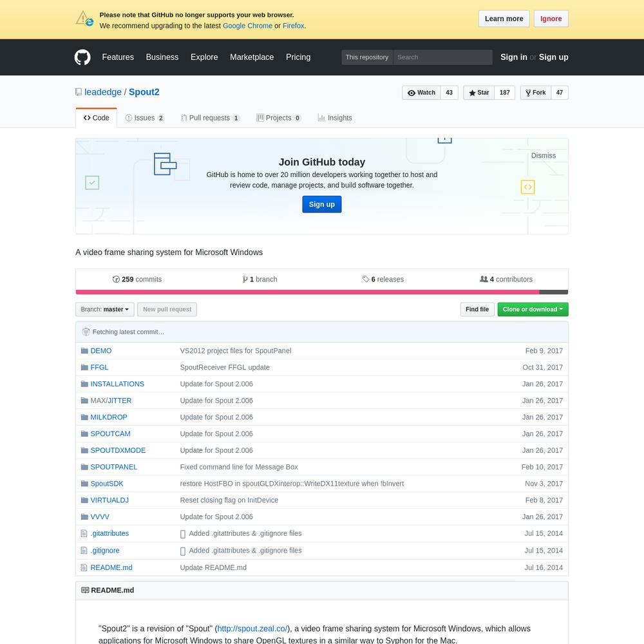Open the http://spout.zeal.co/ link

[x=252, y=629]
